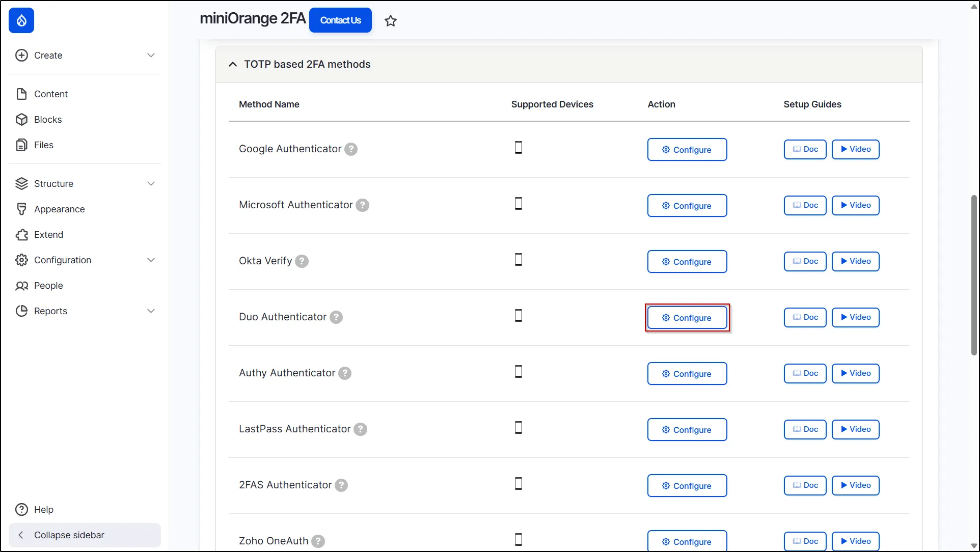Open help tooltip for Okta Verify
The height and width of the screenshot is (552, 980).
point(302,261)
